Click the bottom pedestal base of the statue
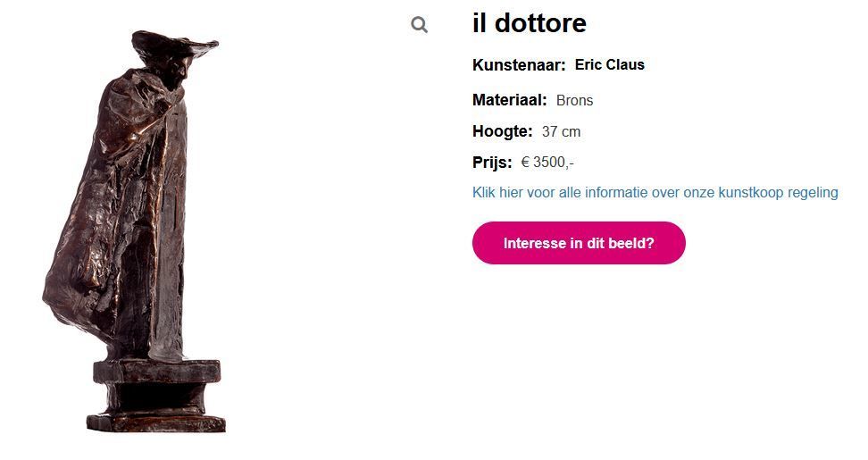 (156, 422)
